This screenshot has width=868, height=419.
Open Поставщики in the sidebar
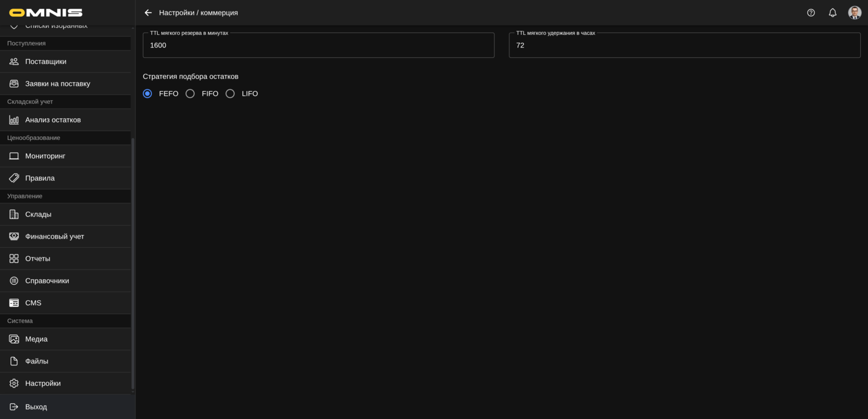pyautogui.click(x=46, y=61)
